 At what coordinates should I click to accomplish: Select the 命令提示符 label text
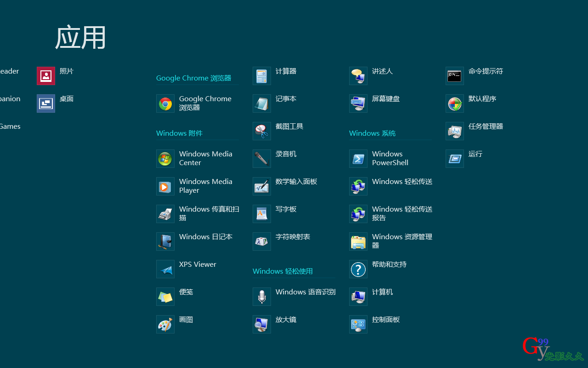[486, 71]
